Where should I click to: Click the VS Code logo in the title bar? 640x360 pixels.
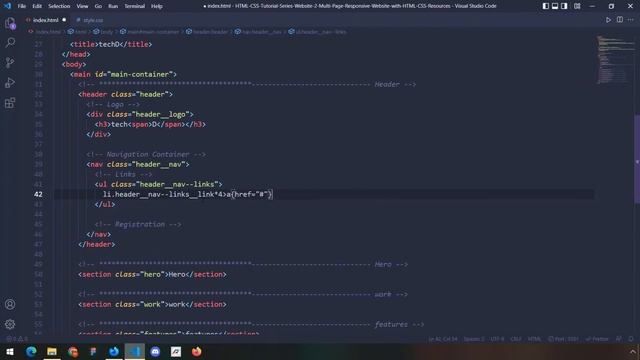[x=7, y=6]
